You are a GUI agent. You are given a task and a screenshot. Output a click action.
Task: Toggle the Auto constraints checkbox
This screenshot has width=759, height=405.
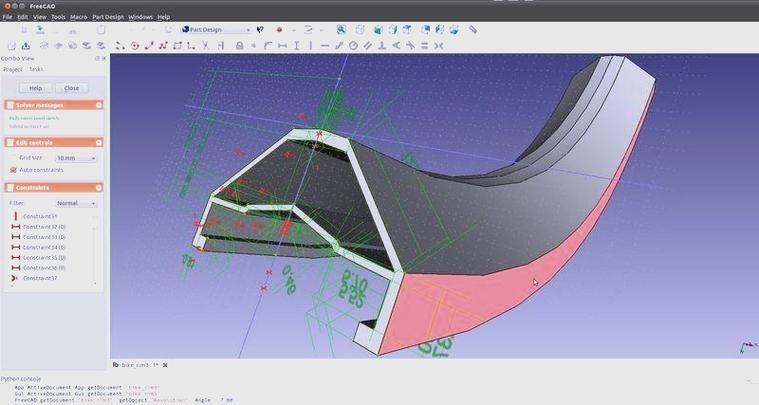click(13, 169)
